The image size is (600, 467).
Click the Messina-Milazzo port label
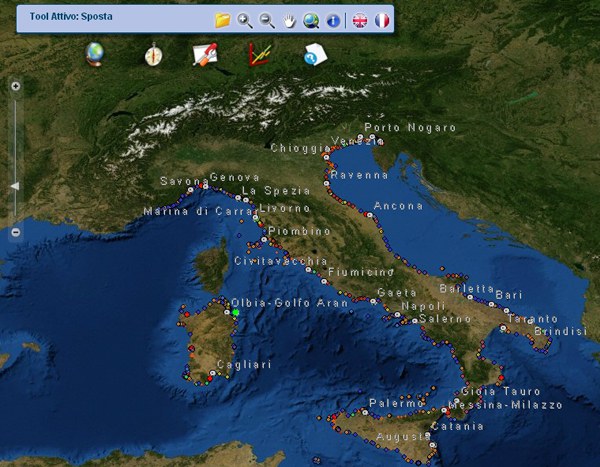coord(505,405)
